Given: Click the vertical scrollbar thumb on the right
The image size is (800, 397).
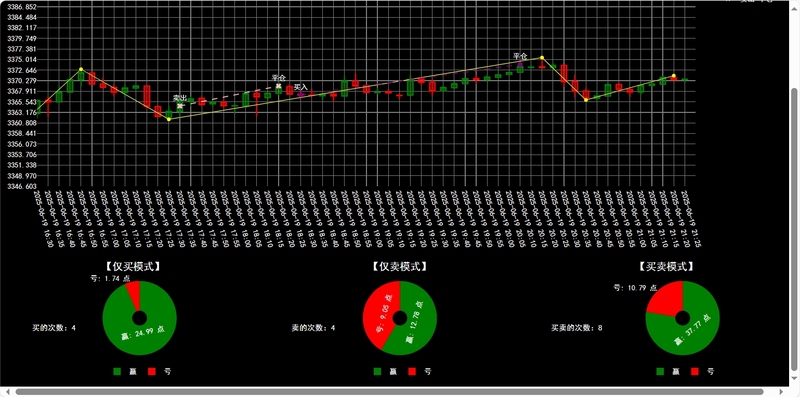Looking at the screenshot, I should 794,230.
